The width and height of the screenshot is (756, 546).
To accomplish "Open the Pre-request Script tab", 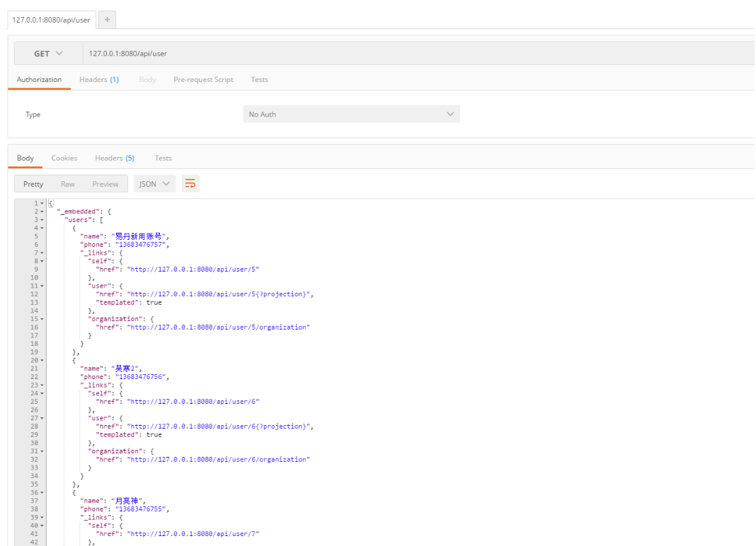I will pos(203,79).
